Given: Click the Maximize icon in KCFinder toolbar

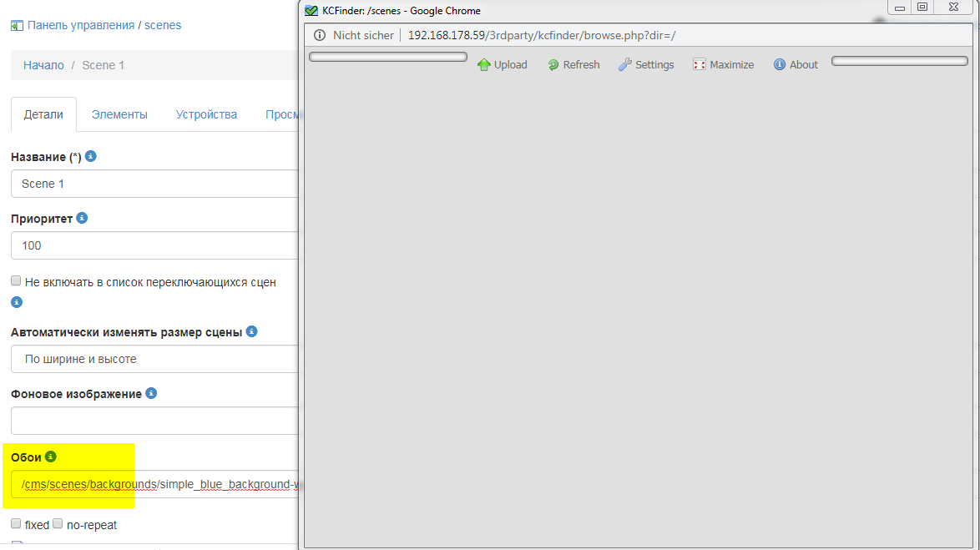Looking at the screenshot, I should pos(699,64).
